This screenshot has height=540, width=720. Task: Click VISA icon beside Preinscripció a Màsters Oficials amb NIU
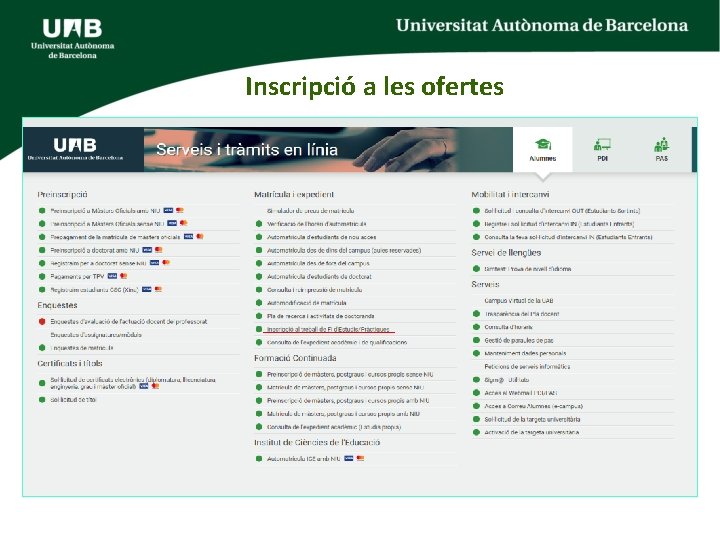[168, 210]
